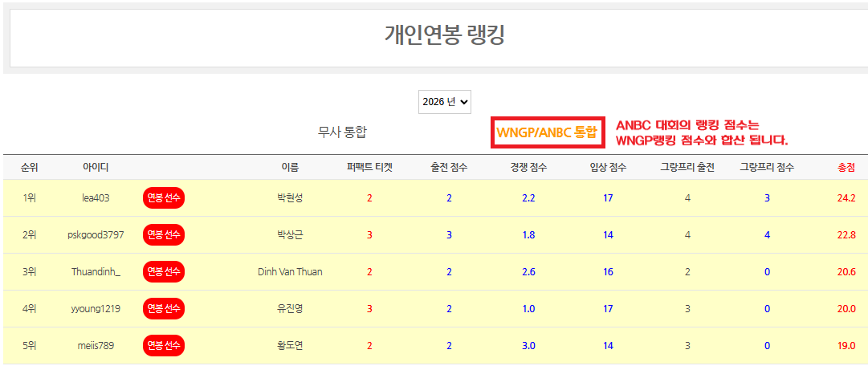The height and width of the screenshot is (366, 868).
Task: Click the 연봉 선수 badge for pskgood3797
Action: coord(164,235)
